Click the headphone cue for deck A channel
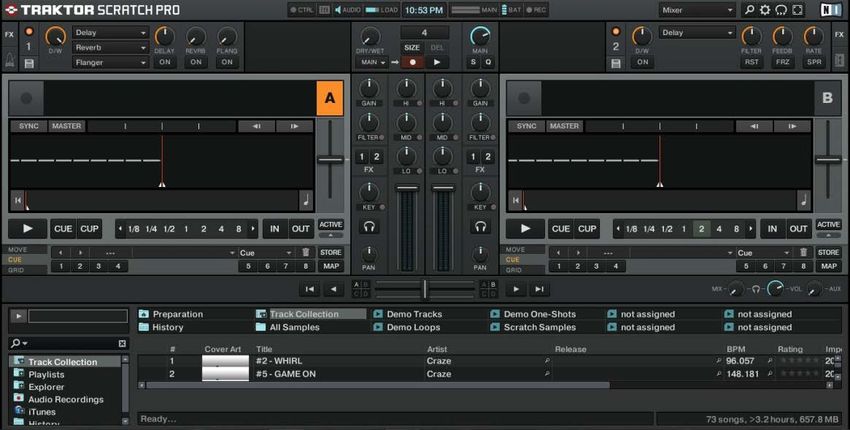Viewport: 850px width, 430px height. click(369, 227)
